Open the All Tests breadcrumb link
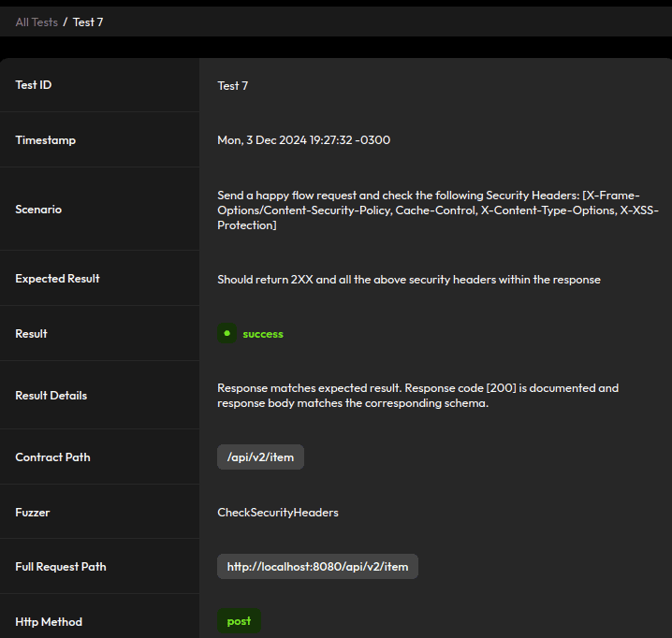672x638 pixels. (37, 22)
